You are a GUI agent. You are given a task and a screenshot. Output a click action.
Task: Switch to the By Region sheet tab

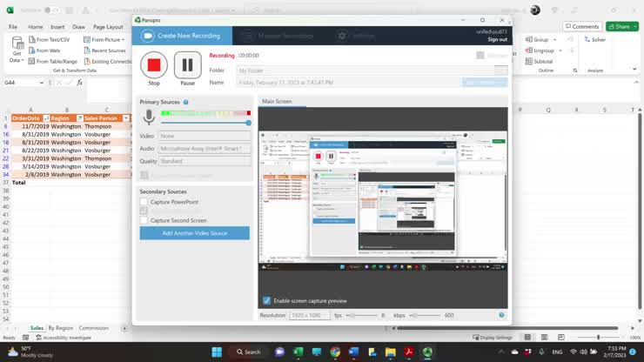coord(61,328)
